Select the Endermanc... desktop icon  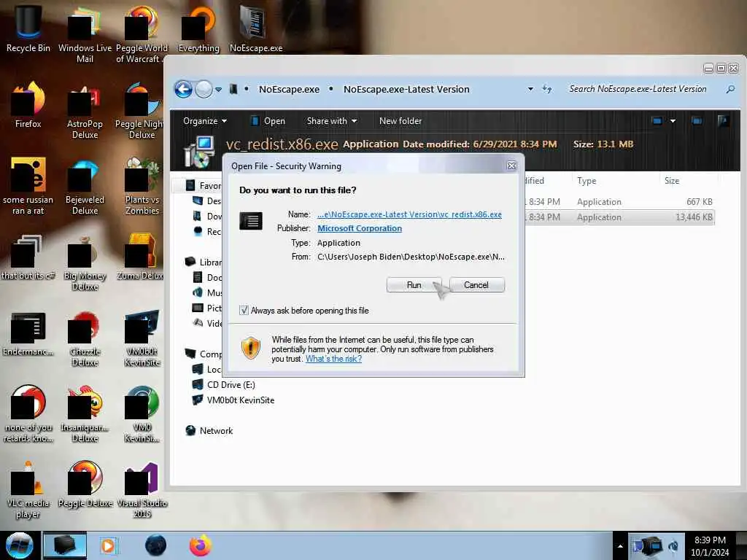coord(28,333)
